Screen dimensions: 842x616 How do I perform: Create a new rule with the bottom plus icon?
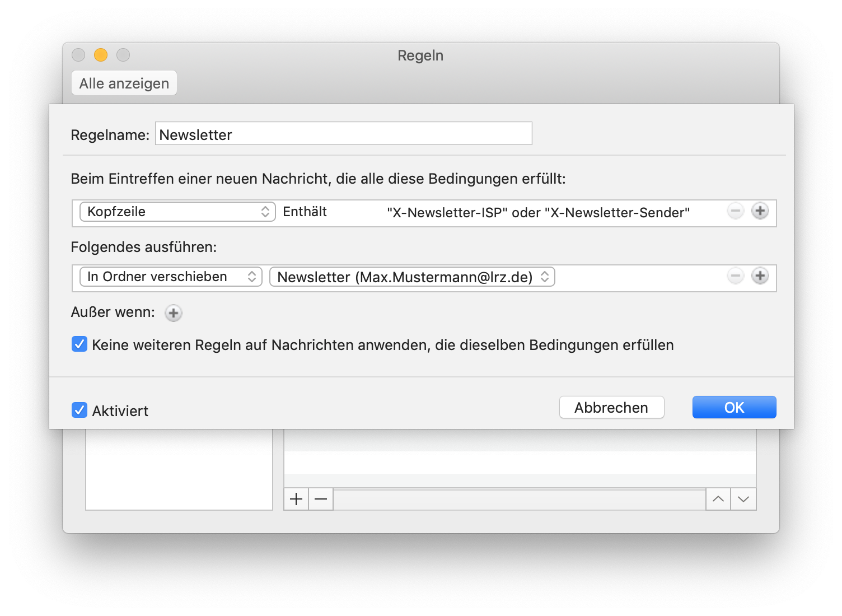(x=296, y=498)
